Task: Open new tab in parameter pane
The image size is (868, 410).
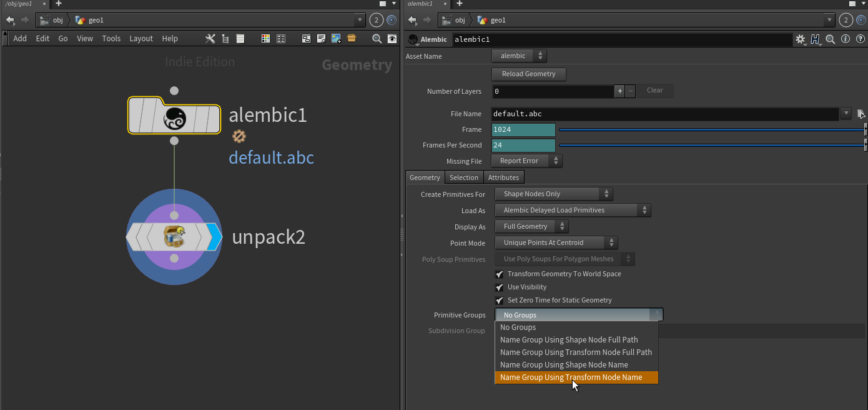Action: pos(460,4)
